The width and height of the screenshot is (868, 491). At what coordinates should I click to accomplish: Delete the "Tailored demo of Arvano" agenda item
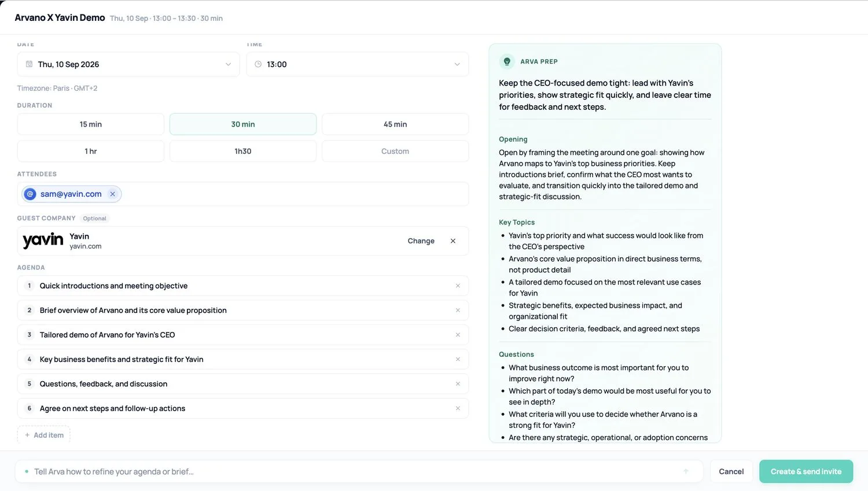[x=458, y=335]
